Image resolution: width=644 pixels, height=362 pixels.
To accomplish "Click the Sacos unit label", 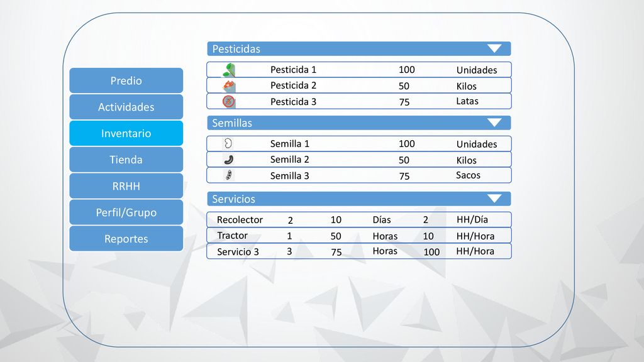I will (x=468, y=175).
